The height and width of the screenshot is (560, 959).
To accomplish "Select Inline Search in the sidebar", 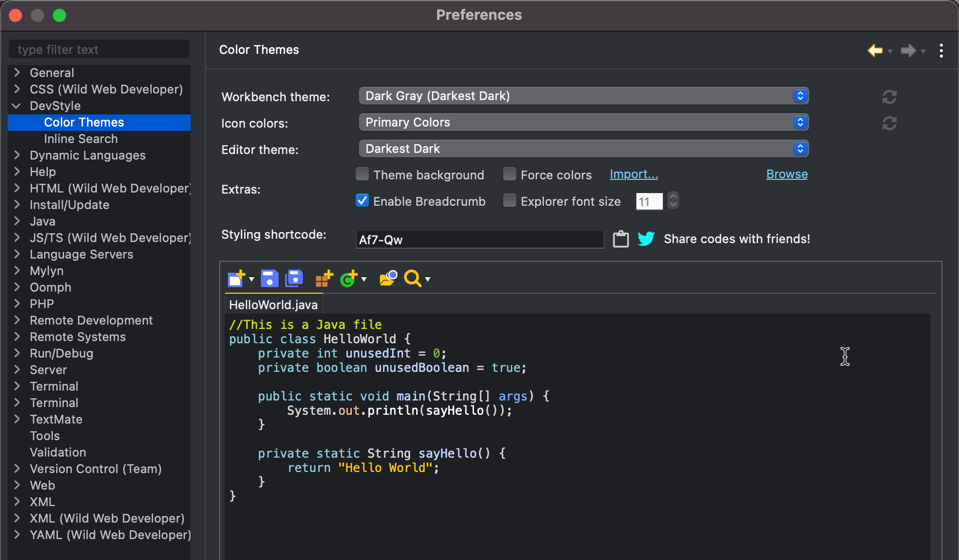I will (x=81, y=139).
